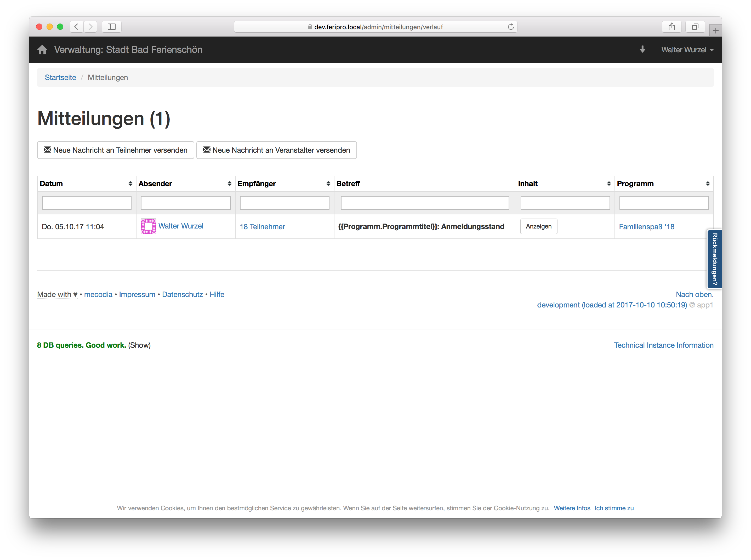Go back with the browser back arrow

click(x=77, y=27)
